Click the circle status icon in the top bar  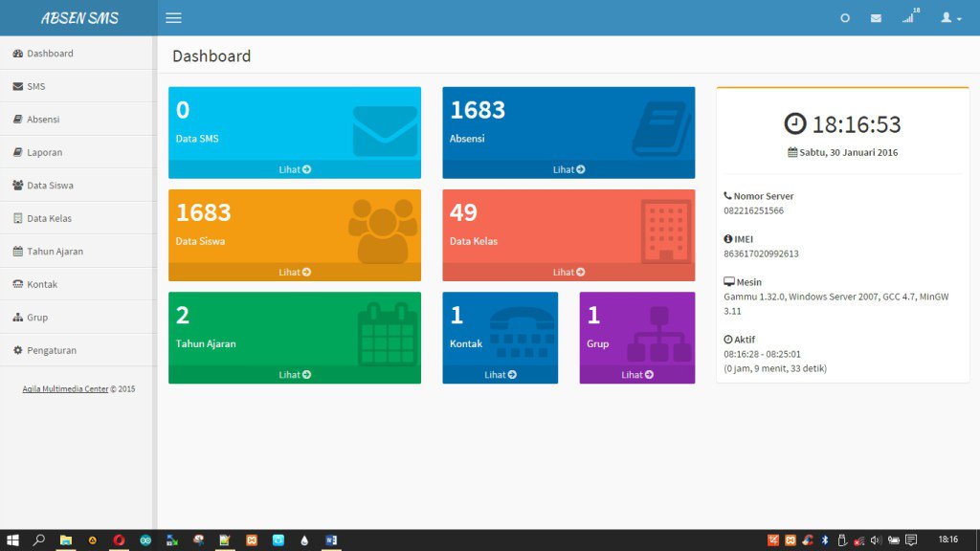[845, 18]
